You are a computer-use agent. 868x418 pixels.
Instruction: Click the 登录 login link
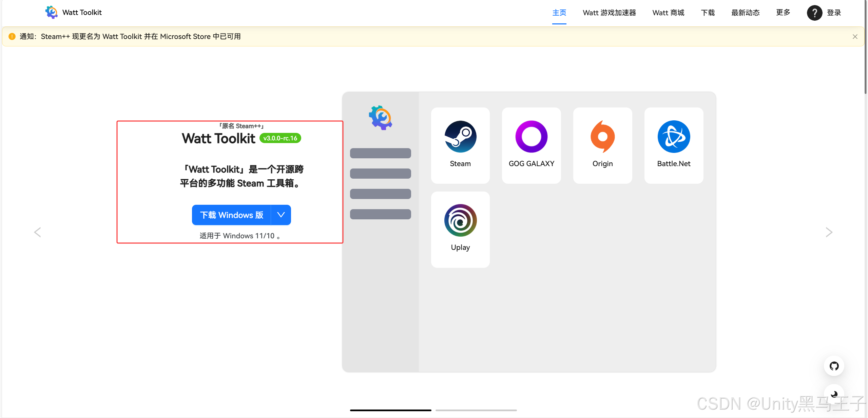pyautogui.click(x=834, y=13)
